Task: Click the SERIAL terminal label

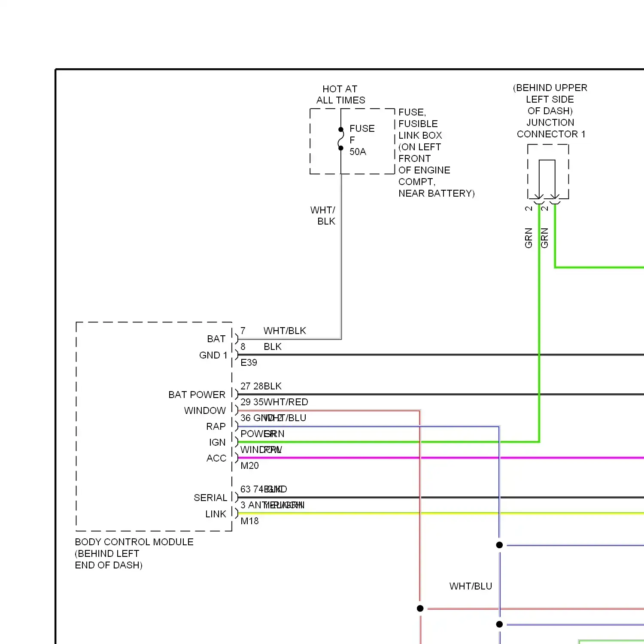Action: pyautogui.click(x=210, y=498)
